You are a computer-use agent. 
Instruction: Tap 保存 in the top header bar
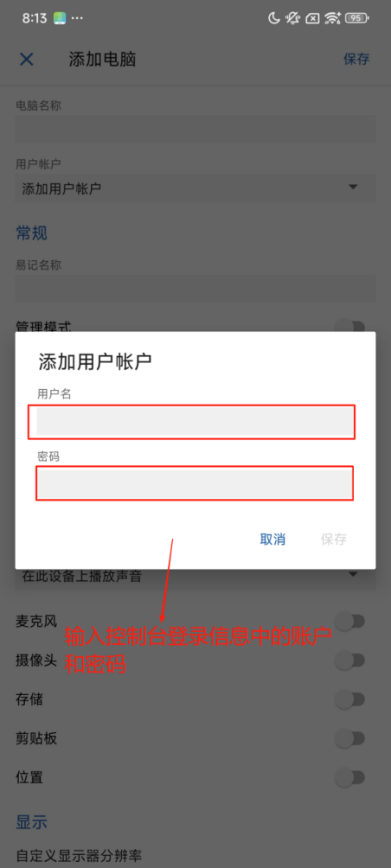tap(356, 60)
